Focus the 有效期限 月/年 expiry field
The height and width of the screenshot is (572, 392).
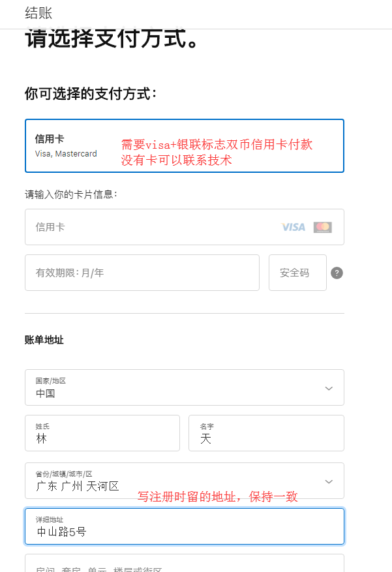[142, 273]
